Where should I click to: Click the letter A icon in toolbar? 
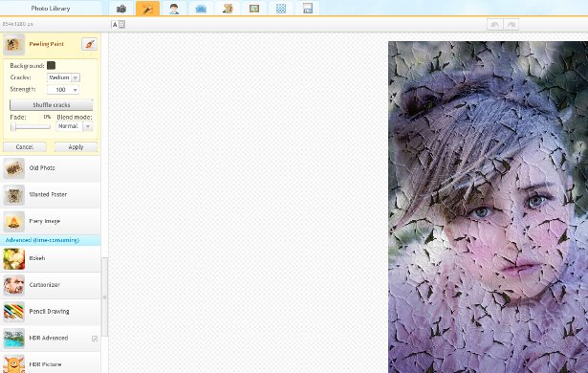[115, 25]
